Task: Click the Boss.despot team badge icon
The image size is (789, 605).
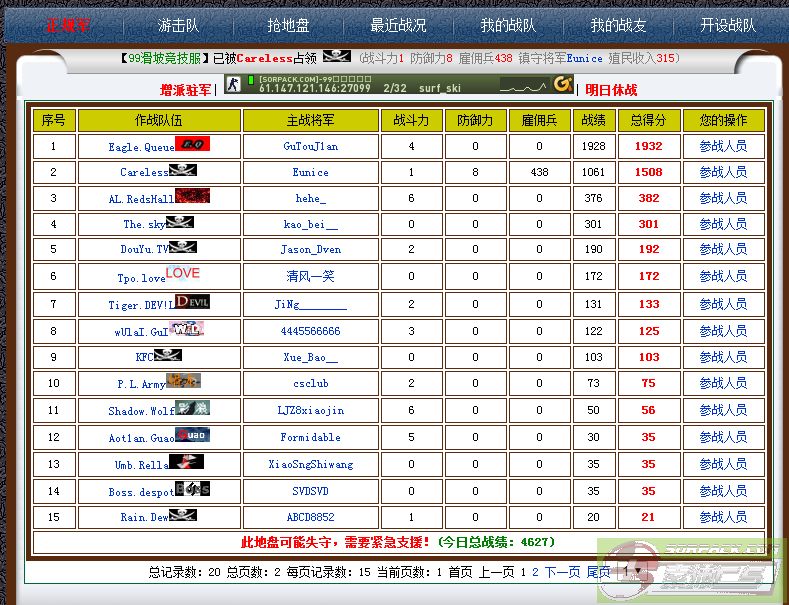Action: coord(192,489)
